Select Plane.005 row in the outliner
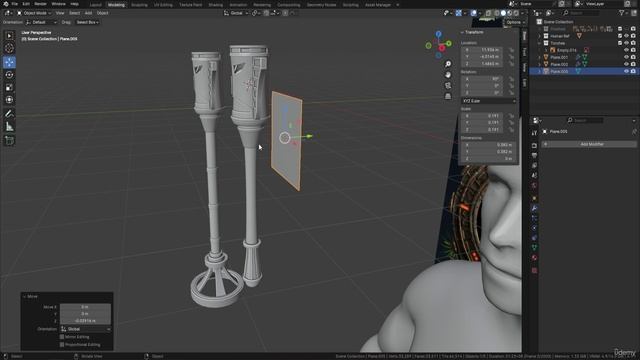Screen dimensions: 640x360 584,71
